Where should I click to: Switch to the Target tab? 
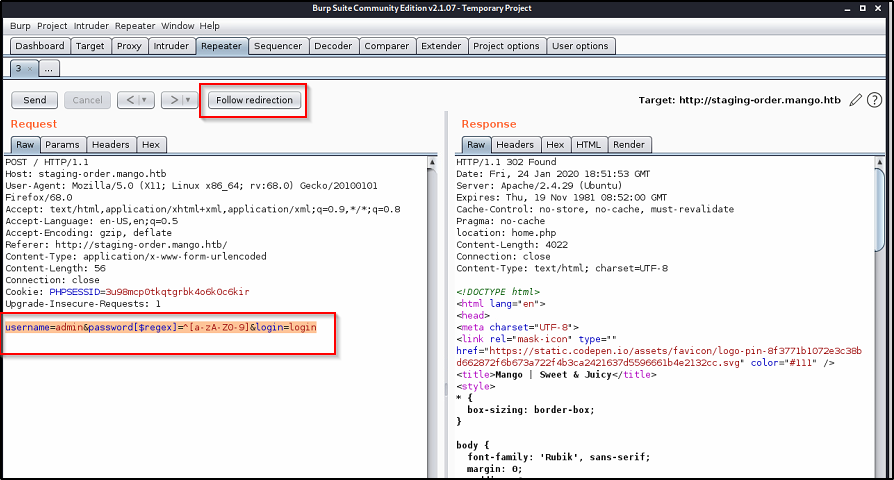pos(90,46)
